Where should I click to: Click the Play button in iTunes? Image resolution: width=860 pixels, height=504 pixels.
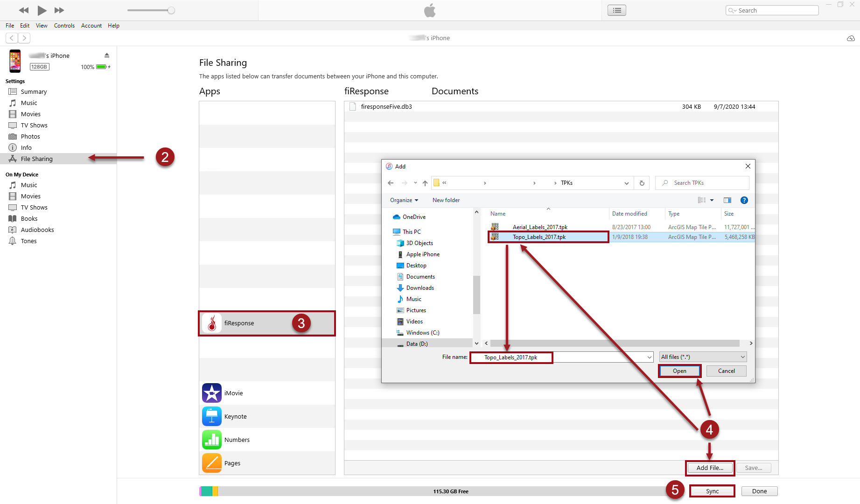pyautogui.click(x=42, y=10)
